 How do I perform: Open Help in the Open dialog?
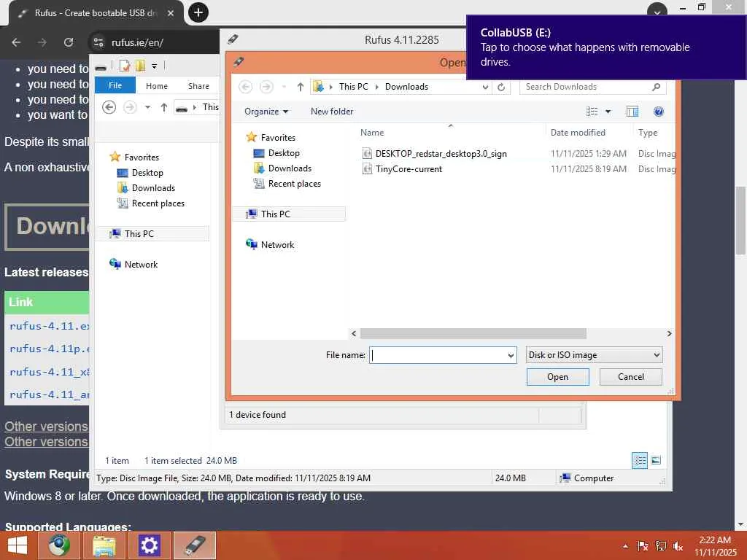pyautogui.click(x=659, y=112)
